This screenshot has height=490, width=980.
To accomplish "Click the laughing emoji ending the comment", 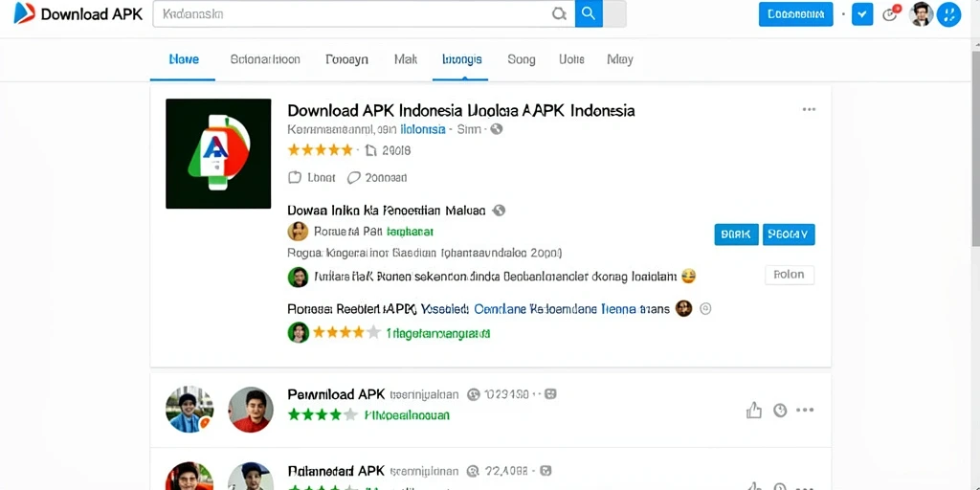I will tap(688, 276).
